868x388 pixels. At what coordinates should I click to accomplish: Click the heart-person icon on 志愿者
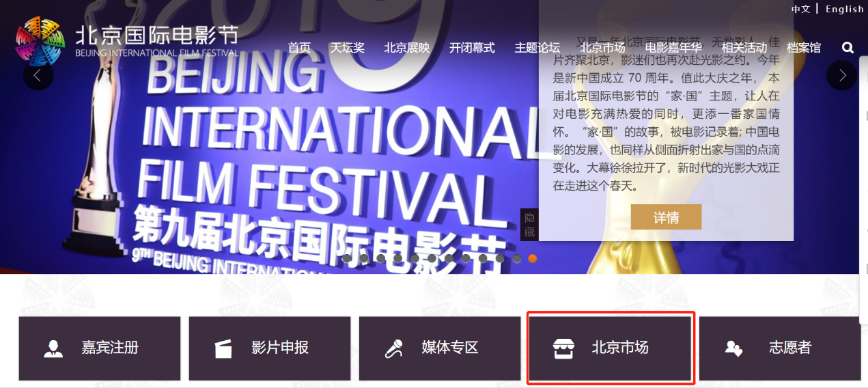click(x=733, y=348)
